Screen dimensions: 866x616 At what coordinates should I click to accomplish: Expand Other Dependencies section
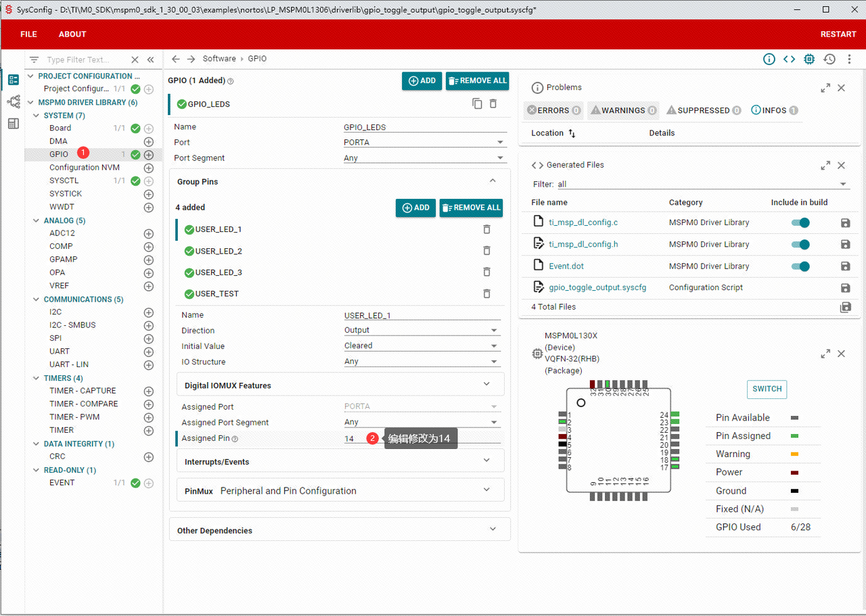click(x=340, y=531)
